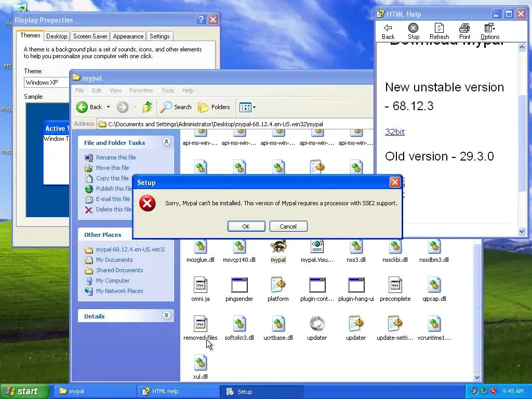Select the mypal raccoon application icon
This screenshot has height=399, width=532.
point(278,246)
